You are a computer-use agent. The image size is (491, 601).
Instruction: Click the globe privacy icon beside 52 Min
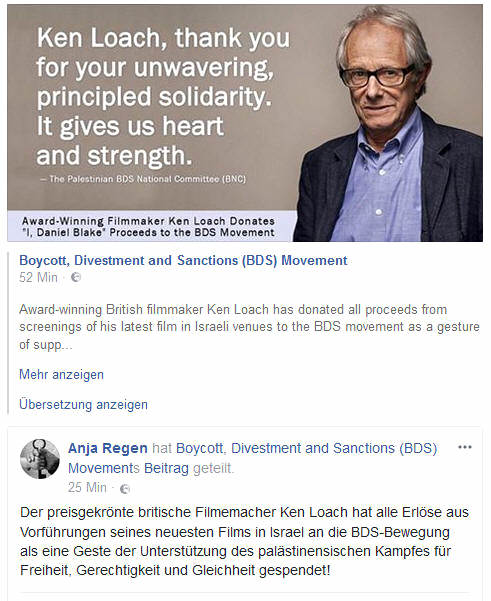pos(76,277)
